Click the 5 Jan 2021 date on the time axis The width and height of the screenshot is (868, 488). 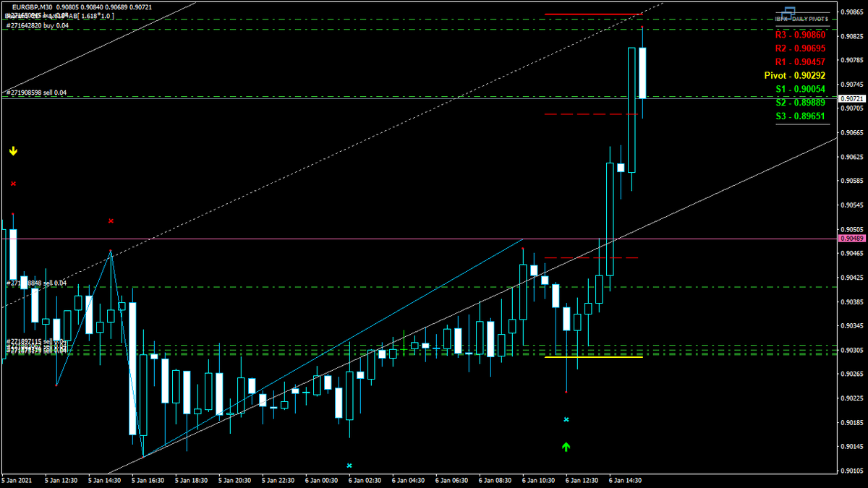(x=17, y=480)
